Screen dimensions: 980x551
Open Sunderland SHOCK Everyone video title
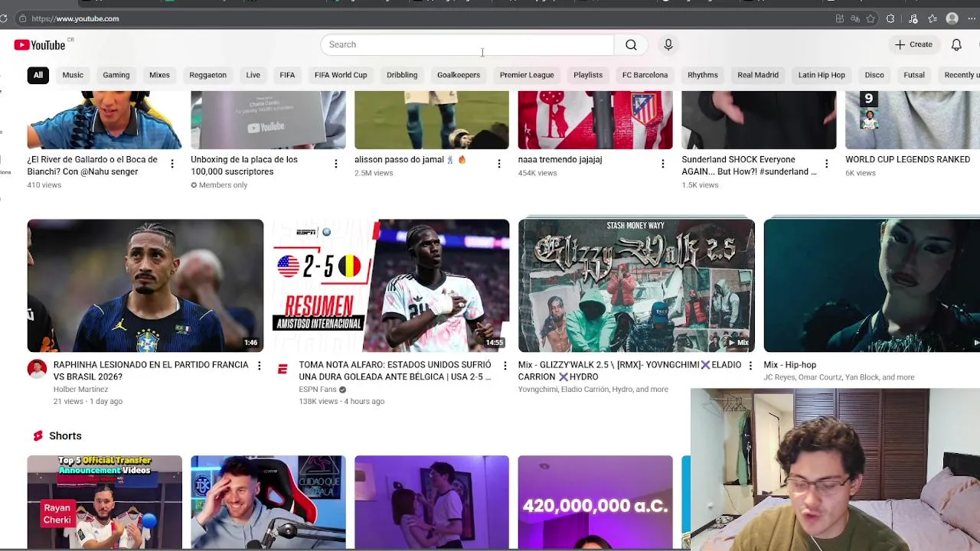pyautogui.click(x=749, y=165)
